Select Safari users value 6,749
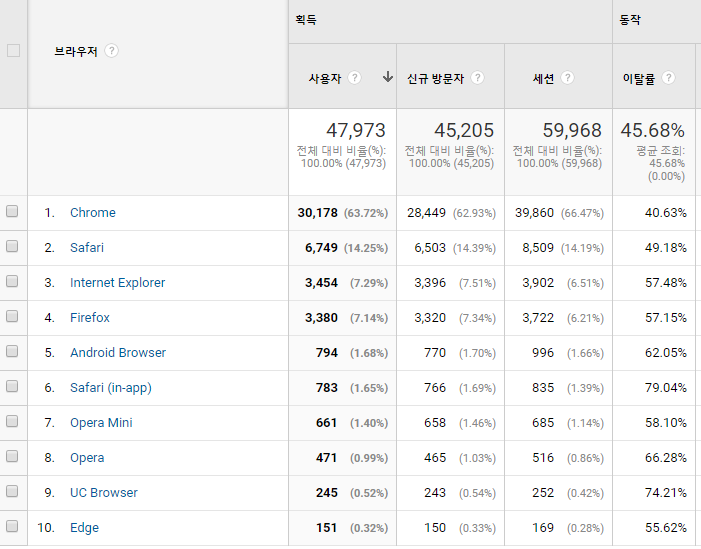The width and height of the screenshot is (701, 549). coord(321,248)
